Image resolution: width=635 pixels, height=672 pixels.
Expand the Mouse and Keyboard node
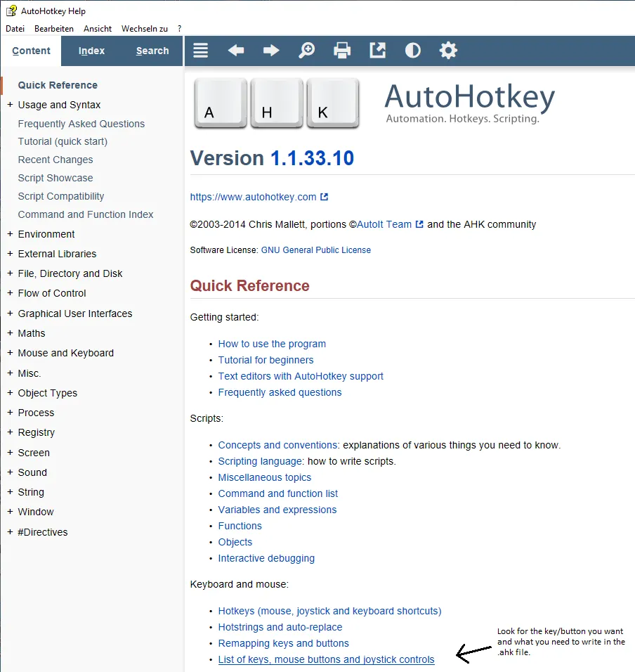coord(10,353)
